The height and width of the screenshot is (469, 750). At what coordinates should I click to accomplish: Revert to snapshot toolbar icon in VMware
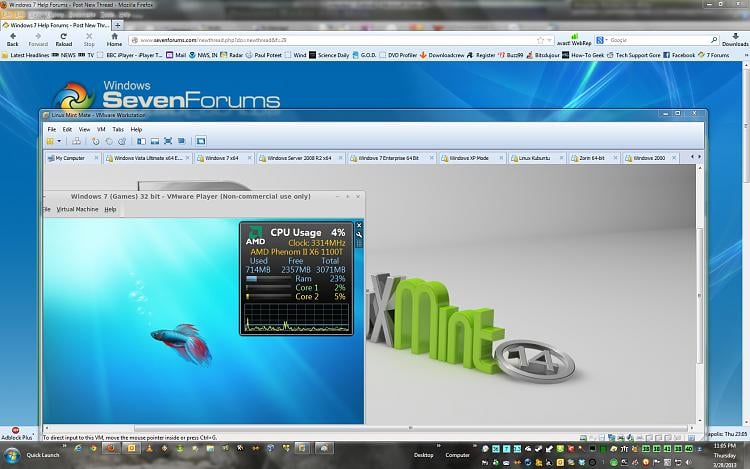109,141
